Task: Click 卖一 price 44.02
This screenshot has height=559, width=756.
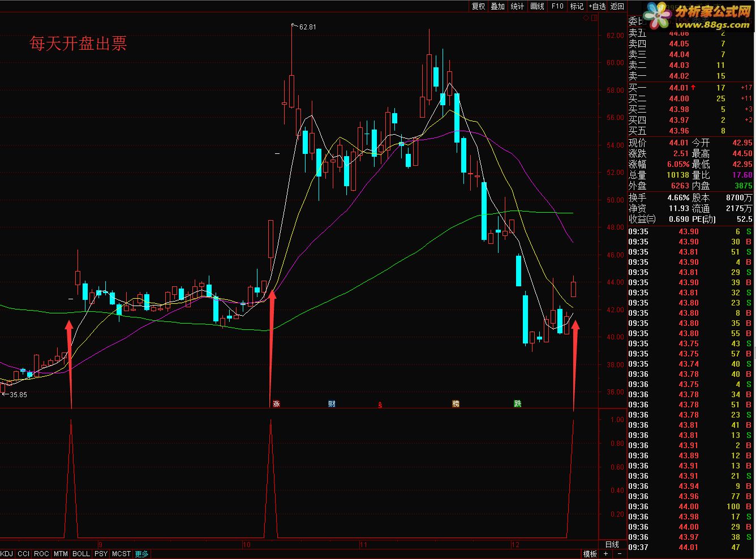Action: 679,76
